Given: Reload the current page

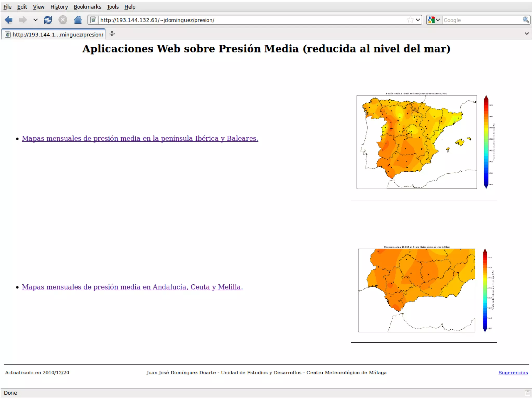Looking at the screenshot, I should click(x=48, y=20).
